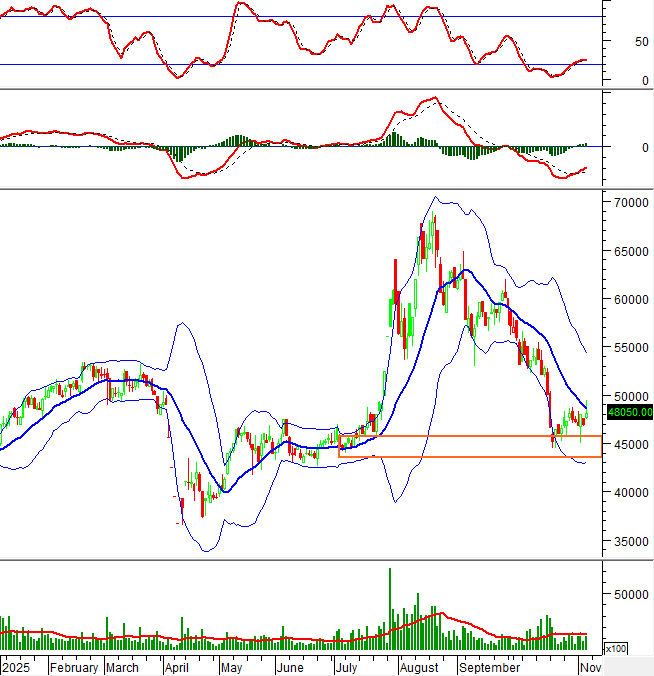Image resolution: width=654 pixels, height=676 pixels.
Task: Select the upper orange support line
Action: pos(470,436)
